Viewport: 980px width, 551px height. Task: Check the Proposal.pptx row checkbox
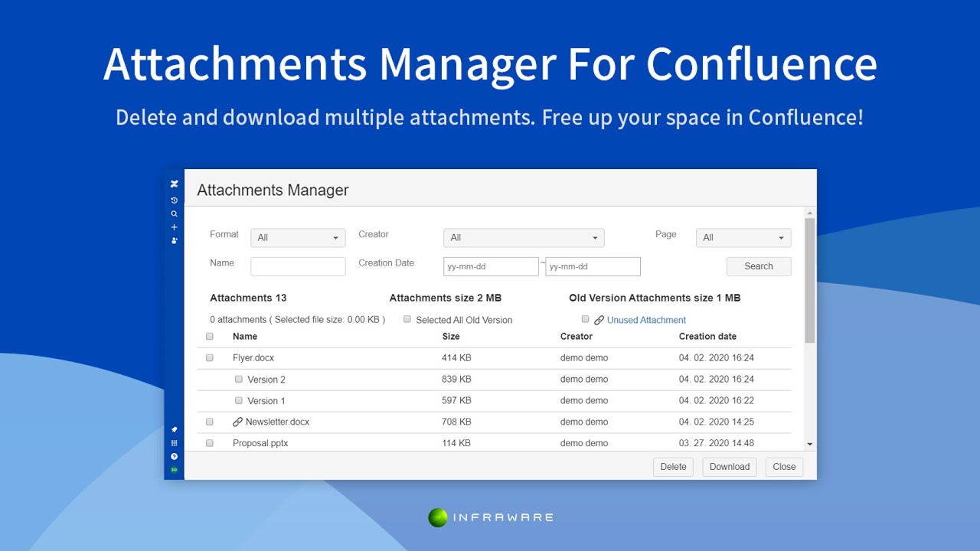tap(210, 443)
